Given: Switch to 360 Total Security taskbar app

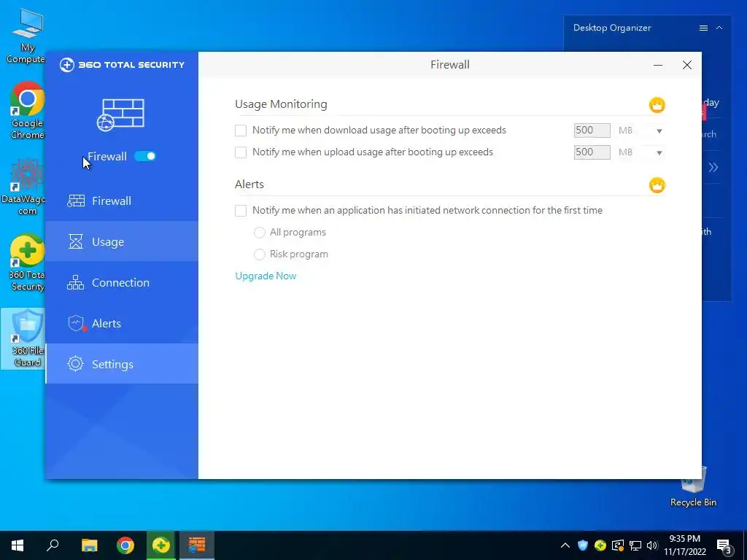Looking at the screenshot, I should 161,545.
